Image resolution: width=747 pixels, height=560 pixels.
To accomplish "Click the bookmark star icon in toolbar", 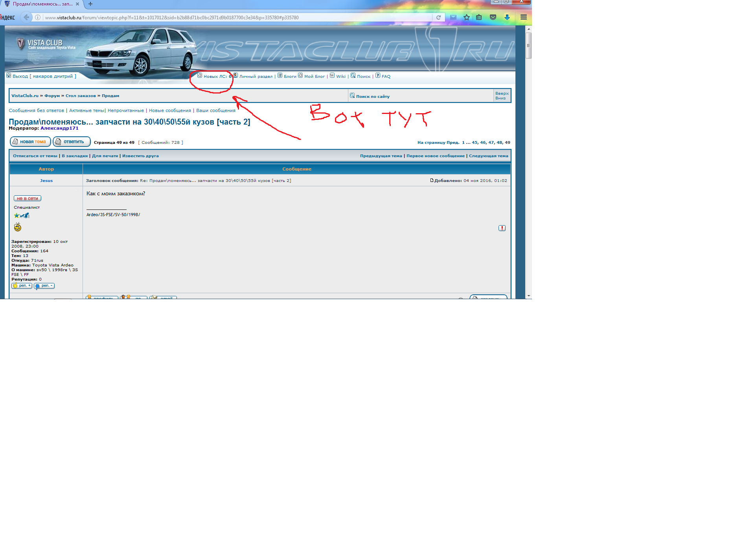I will pyautogui.click(x=466, y=17).
